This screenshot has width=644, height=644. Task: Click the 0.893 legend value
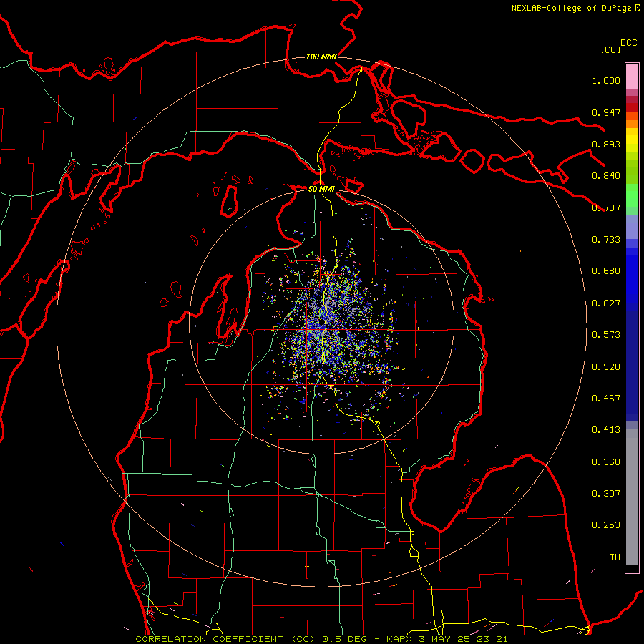pyautogui.click(x=606, y=144)
